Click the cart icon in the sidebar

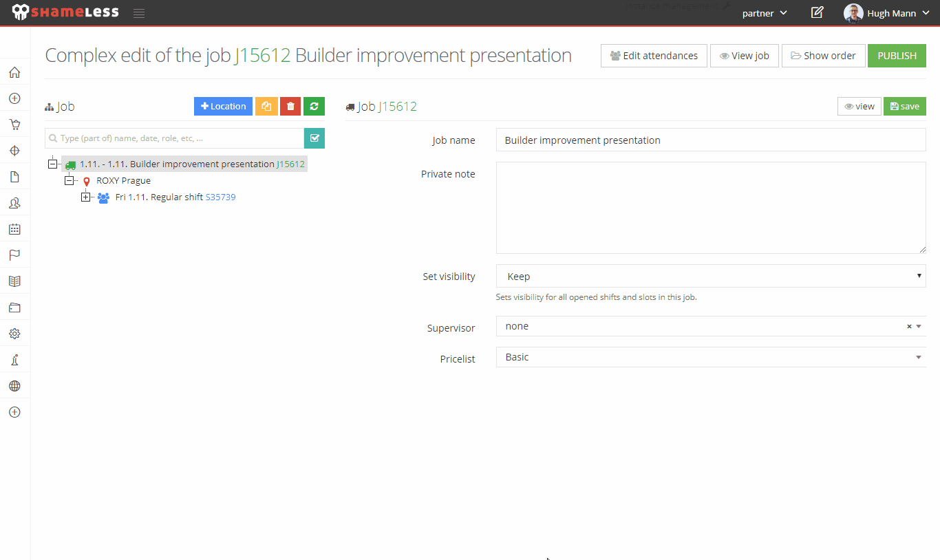click(x=14, y=125)
